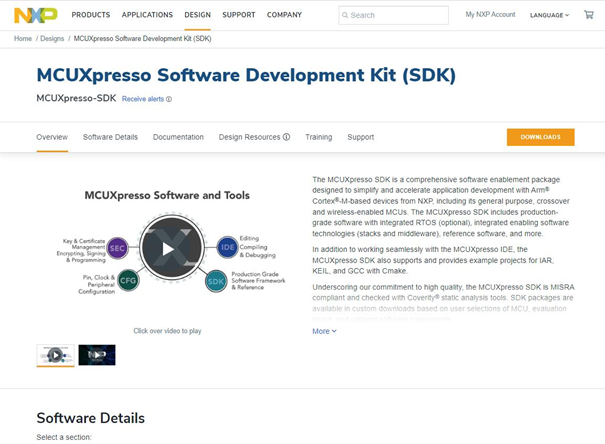Screen dimensions: 605x444
Task: Open the LANGUAGE dropdown
Action: coord(549,15)
